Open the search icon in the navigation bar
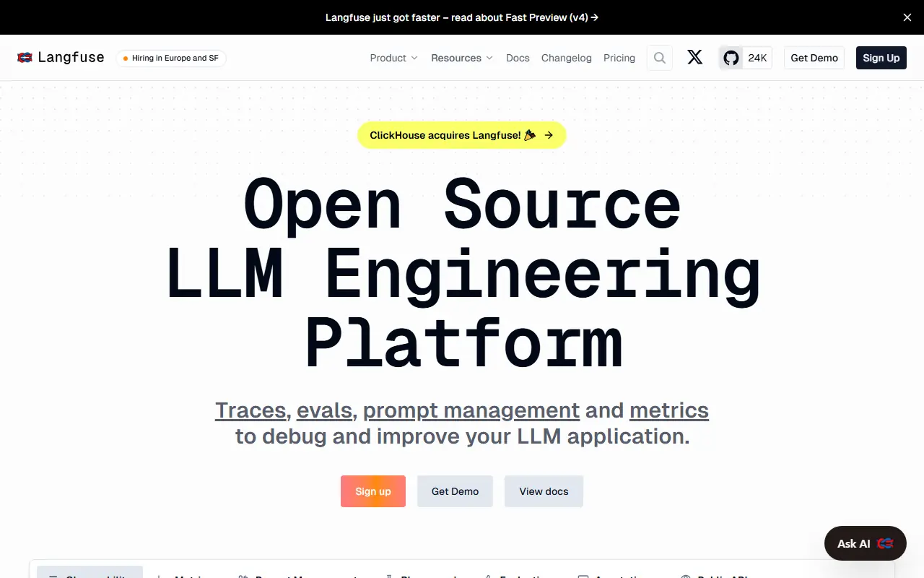The image size is (924, 578). click(x=659, y=57)
